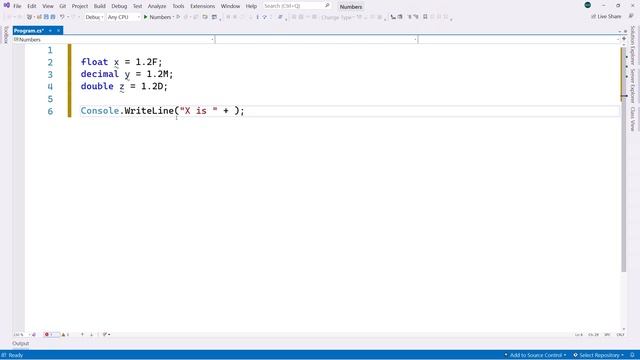Start a Live Share session
Screen dimensions: 640x360
(606, 16)
